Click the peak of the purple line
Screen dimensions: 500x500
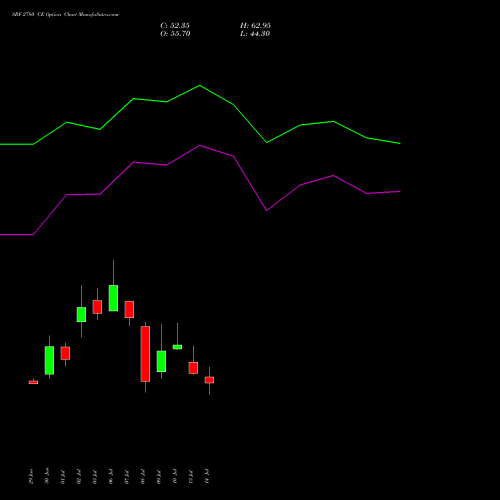point(200,145)
